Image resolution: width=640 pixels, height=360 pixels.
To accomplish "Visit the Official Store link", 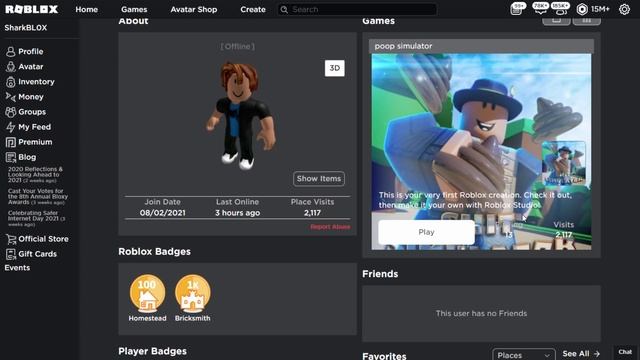I will point(37,239).
